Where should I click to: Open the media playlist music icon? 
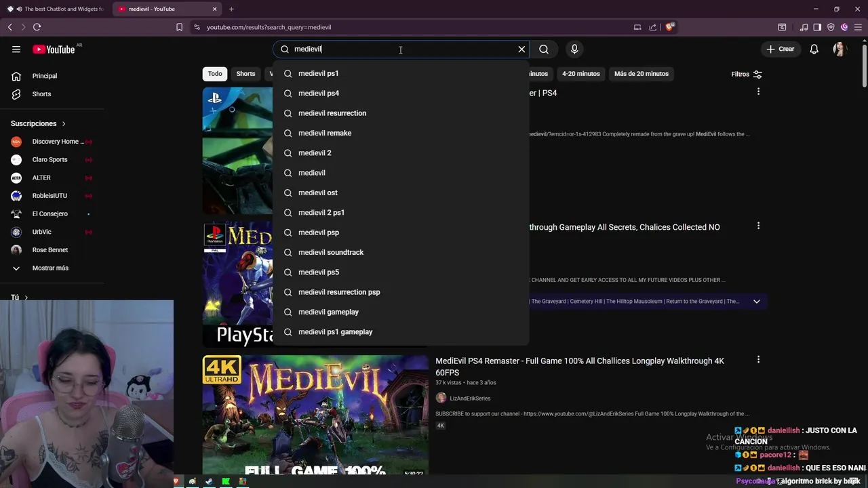(x=804, y=27)
